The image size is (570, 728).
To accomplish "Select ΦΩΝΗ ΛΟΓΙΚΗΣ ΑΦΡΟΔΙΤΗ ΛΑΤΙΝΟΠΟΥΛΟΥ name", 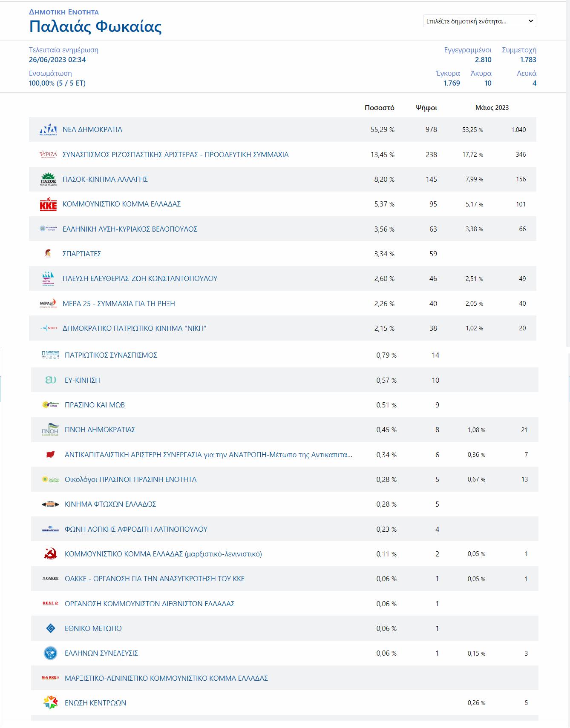I will click(x=136, y=529).
